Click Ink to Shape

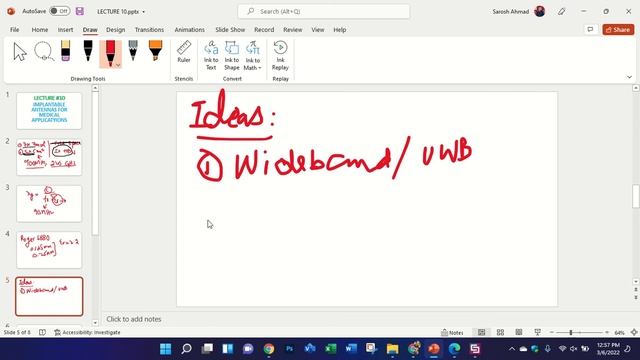(x=231, y=56)
